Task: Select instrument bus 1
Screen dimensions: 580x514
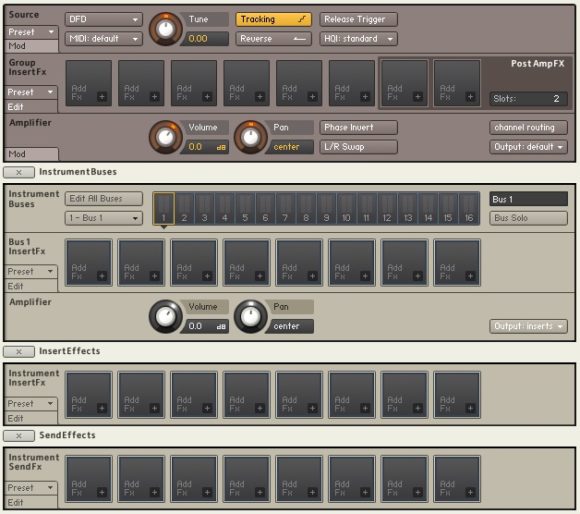Action: pyautogui.click(x=163, y=209)
